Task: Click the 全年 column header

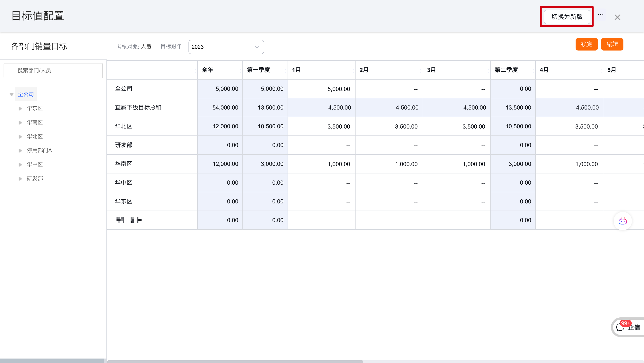Action: pyautogui.click(x=208, y=70)
